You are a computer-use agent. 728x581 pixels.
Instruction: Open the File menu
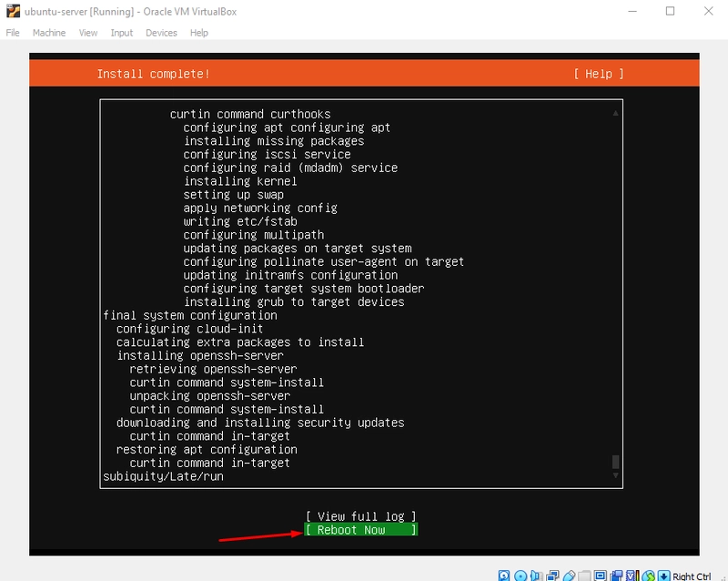[x=13, y=33]
